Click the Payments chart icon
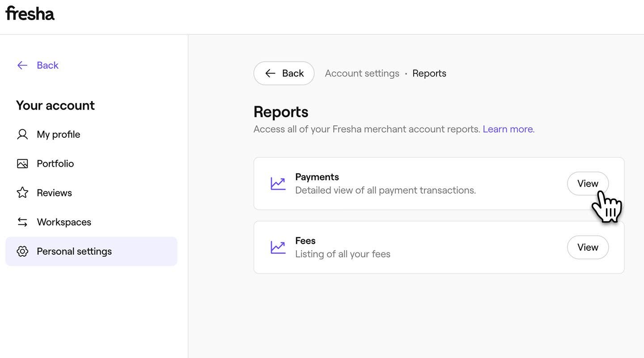This screenshot has height=358, width=644. (x=278, y=183)
